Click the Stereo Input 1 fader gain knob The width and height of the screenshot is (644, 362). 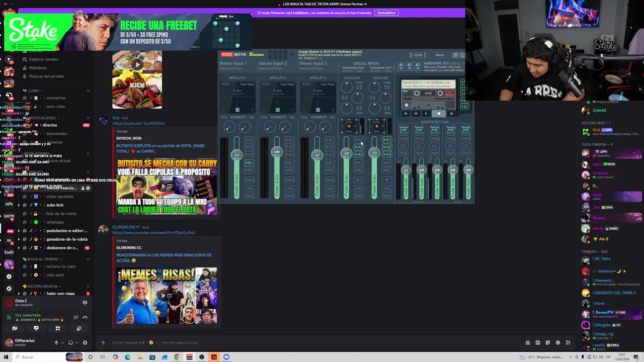(236, 154)
